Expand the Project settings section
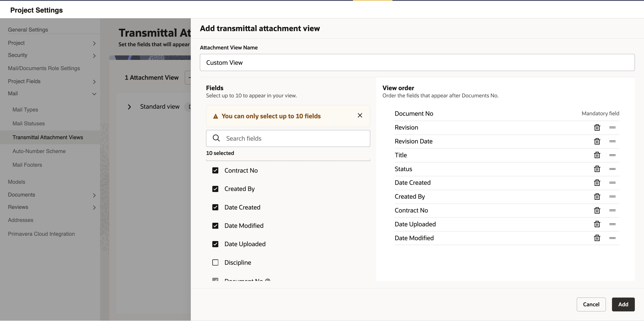The width and height of the screenshot is (644, 321). click(94, 43)
